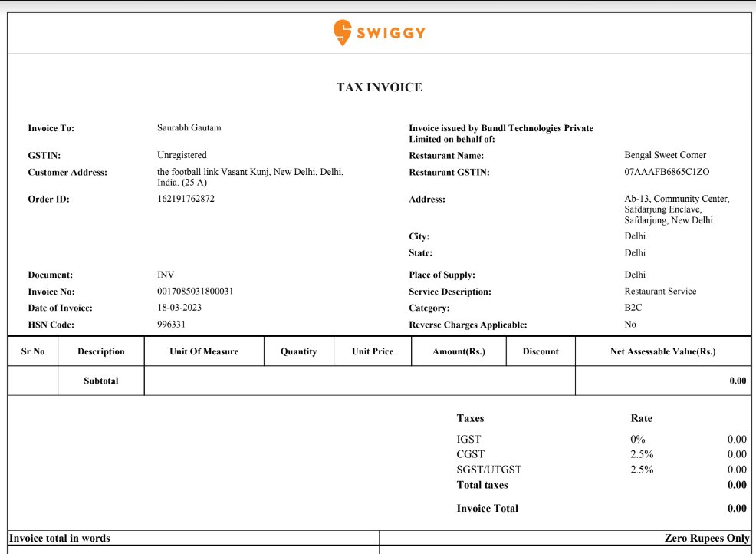Image resolution: width=756 pixels, height=554 pixels.
Task: Click the Restaurant Service description value
Action: click(x=660, y=291)
